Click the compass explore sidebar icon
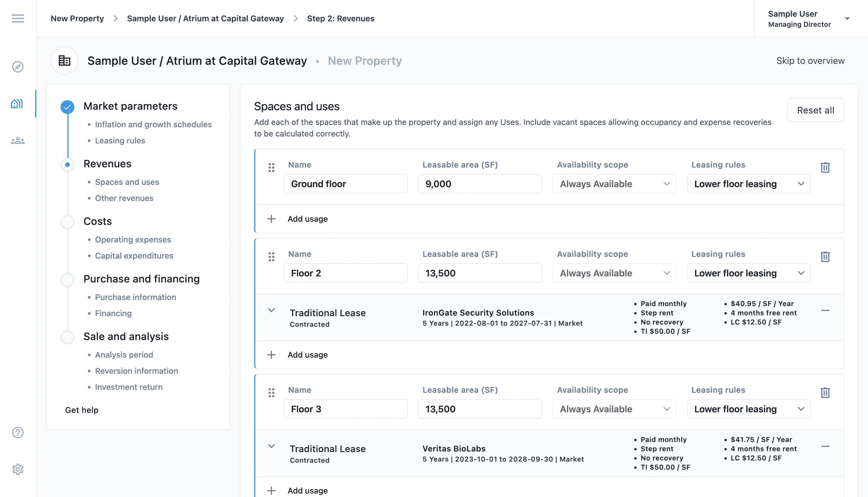This screenshot has width=868, height=497. 18,67
